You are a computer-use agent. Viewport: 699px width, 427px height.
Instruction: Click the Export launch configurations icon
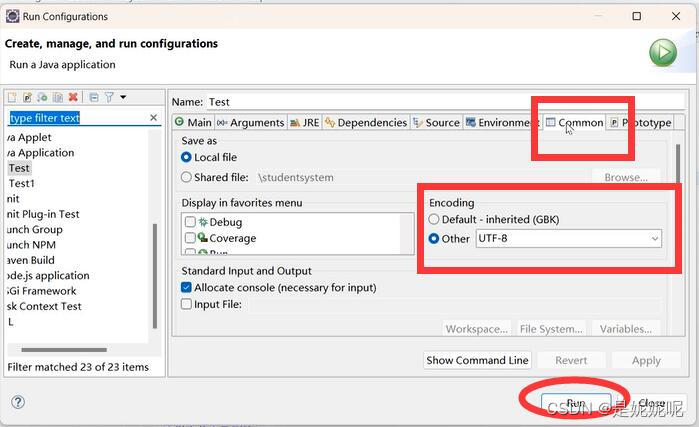point(43,97)
